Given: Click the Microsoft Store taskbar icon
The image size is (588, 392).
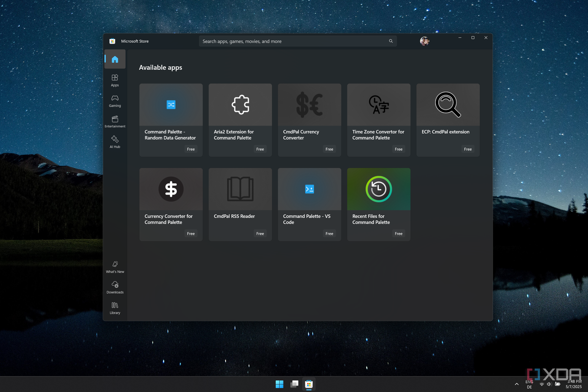Looking at the screenshot, I should [x=309, y=384].
